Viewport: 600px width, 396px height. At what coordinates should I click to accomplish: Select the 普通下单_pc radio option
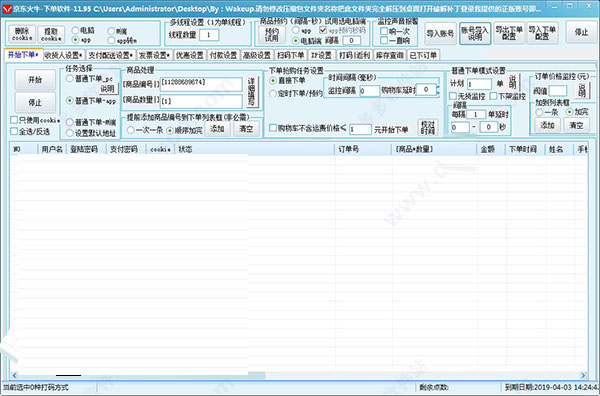pos(70,78)
